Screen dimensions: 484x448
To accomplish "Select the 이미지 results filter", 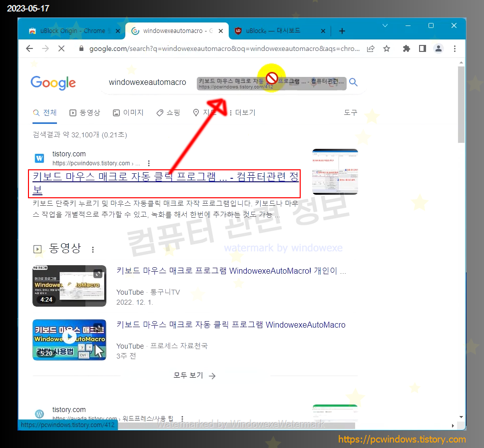I will click(x=128, y=113).
